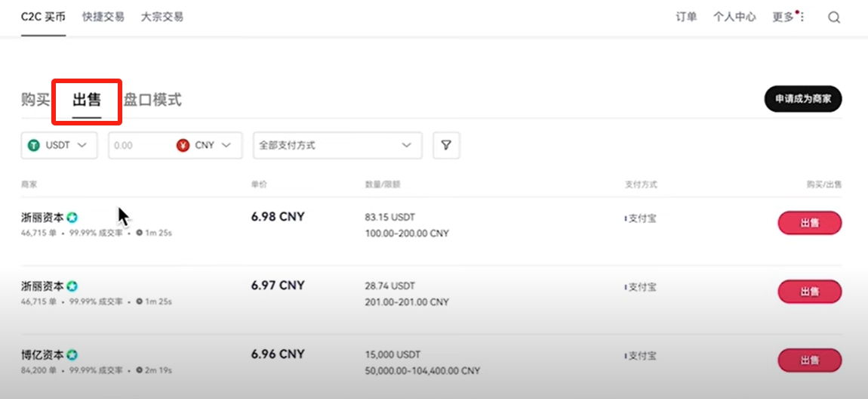The height and width of the screenshot is (399, 868).
Task: Click verified badge beside first 浙丽资本
Action: [72, 218]
